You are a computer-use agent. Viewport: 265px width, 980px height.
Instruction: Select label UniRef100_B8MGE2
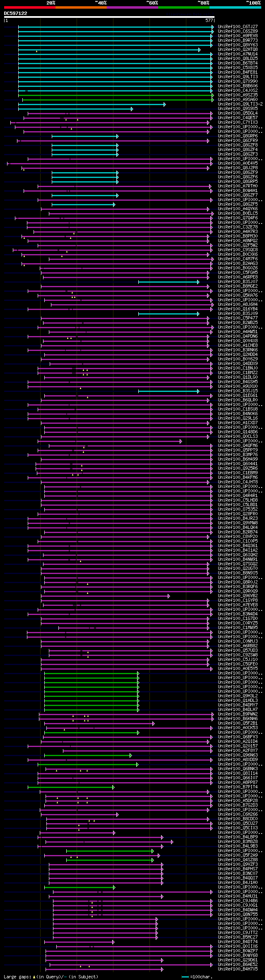238,286
